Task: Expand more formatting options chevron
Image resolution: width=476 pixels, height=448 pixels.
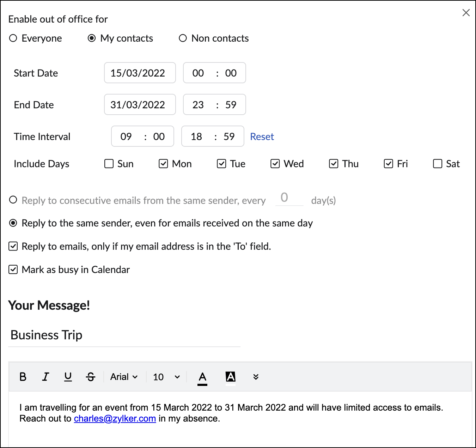Action: [x=256, y=377]
